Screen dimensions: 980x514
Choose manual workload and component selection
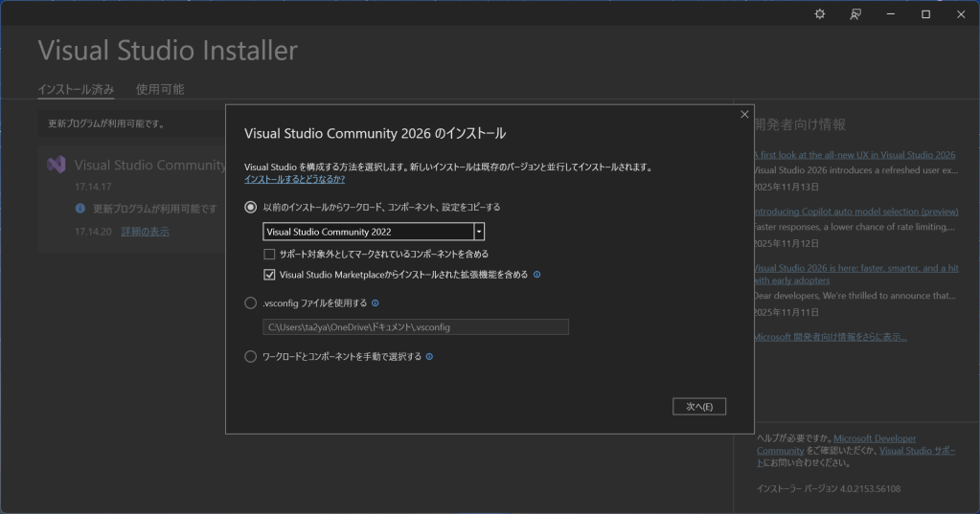[x=251, y=357]
